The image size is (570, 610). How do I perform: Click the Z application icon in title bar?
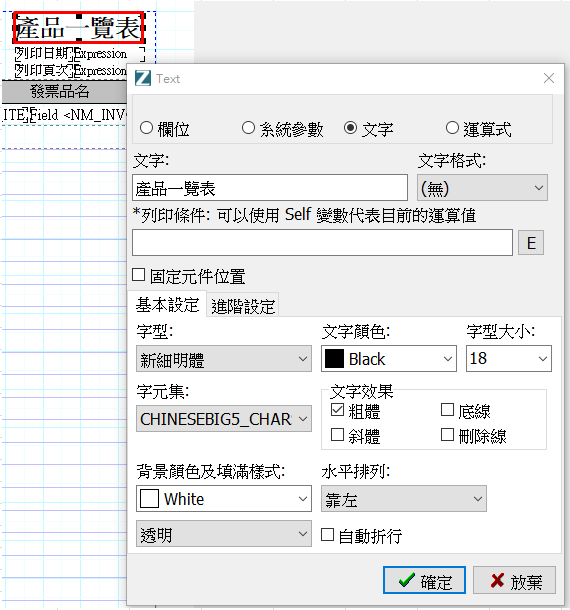click(x=143, y=78)
